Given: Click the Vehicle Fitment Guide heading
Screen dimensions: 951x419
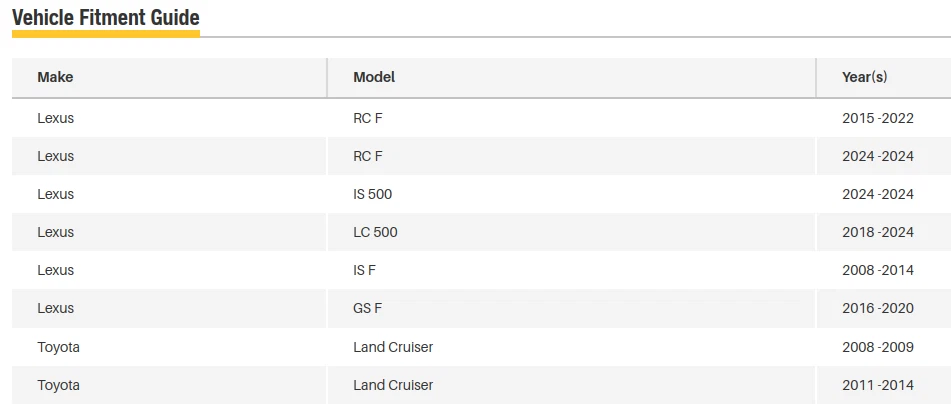Looking at the screenshot, I should click(106, 17).
